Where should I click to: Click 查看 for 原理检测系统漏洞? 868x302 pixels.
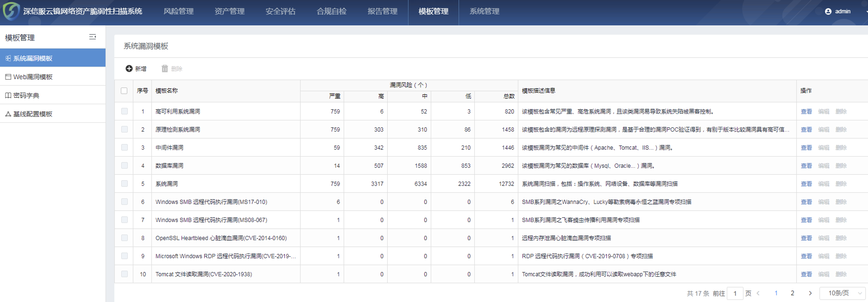click(806, 130)
